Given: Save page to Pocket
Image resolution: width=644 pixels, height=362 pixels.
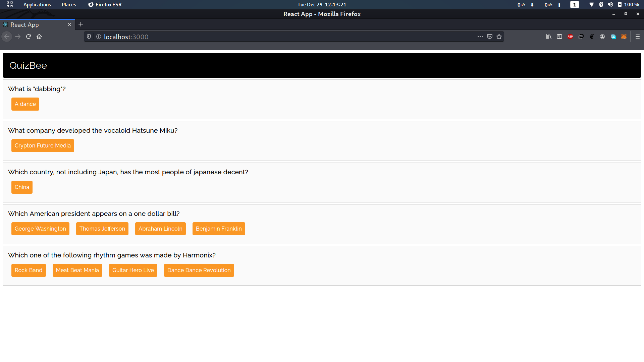Looking at the screenshot, I should 490,37.
